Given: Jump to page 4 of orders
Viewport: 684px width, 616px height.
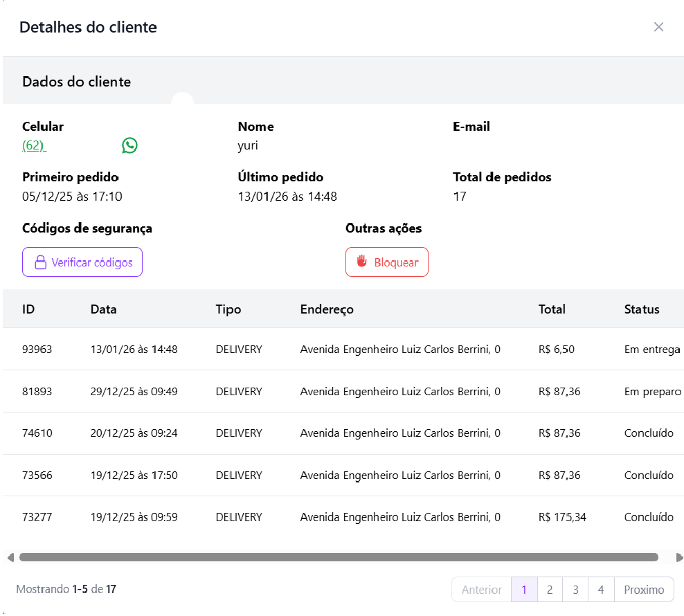Looking at the screenshot, I should click(601, 590).
